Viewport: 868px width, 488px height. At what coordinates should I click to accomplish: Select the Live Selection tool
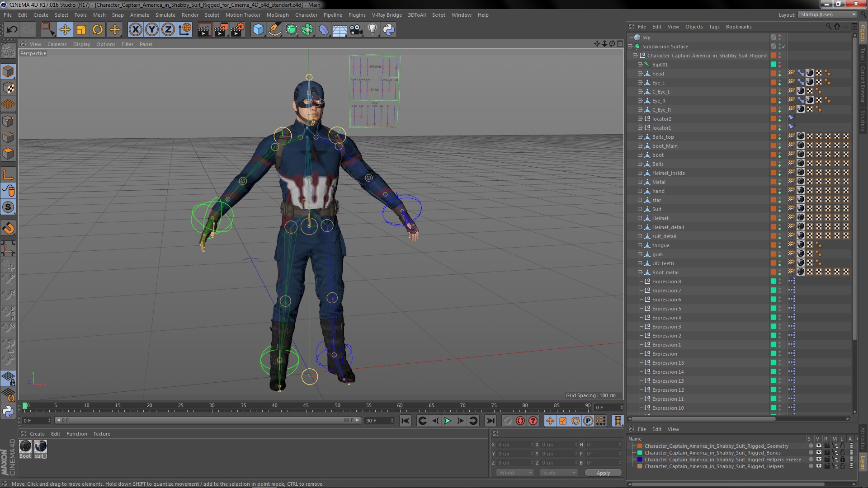47,30
